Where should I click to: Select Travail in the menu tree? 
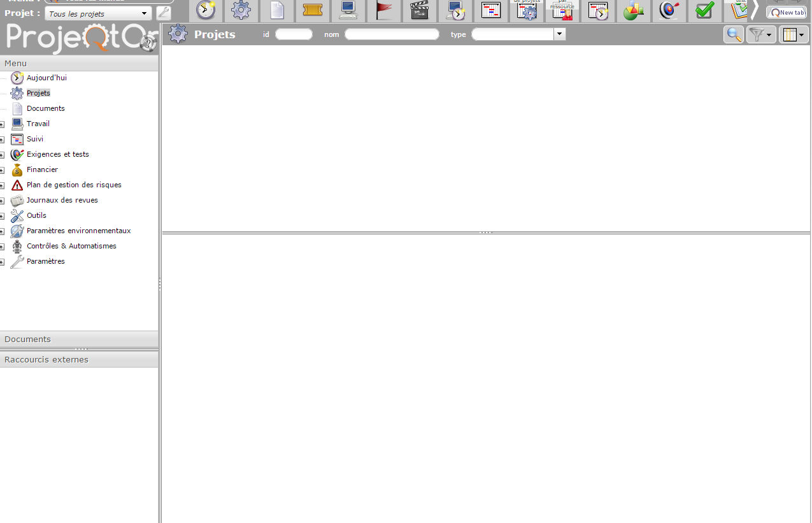[38, 124]
